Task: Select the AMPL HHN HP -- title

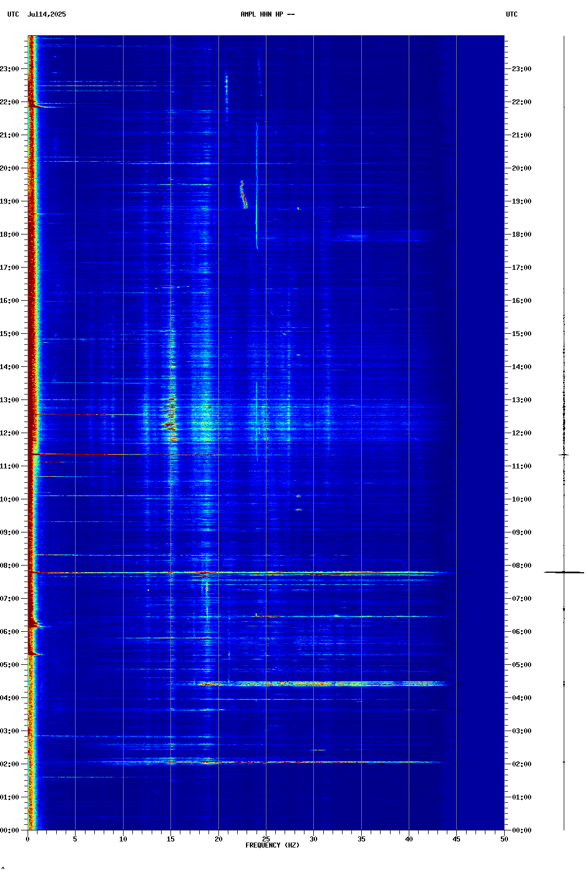Action: (x=268, y=14)
